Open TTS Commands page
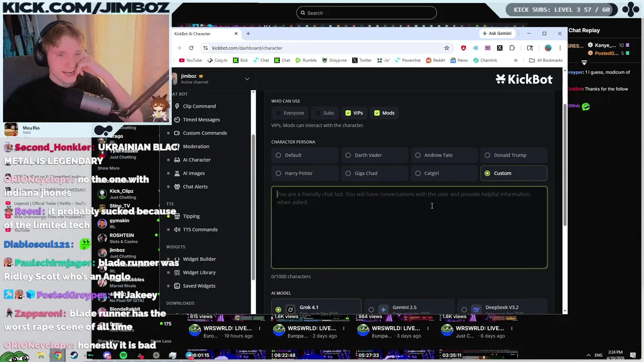The width and height of the screenshot is (644, 362). tap(196, 229)
